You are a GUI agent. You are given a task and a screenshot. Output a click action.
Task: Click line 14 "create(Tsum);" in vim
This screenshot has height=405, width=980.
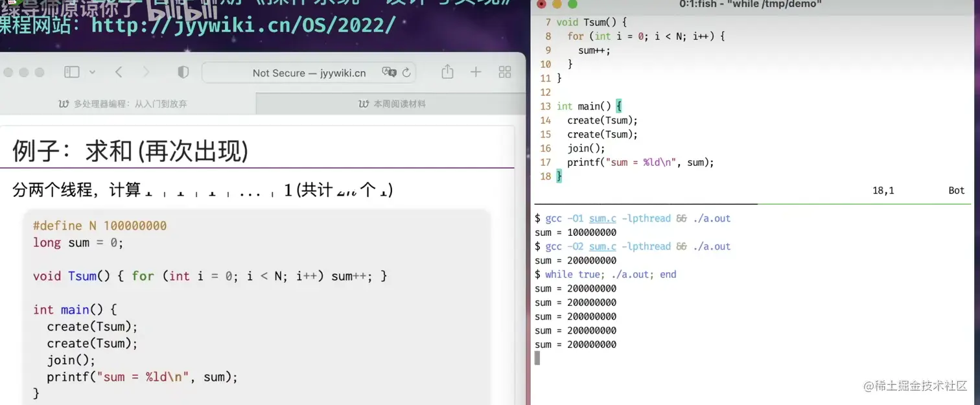(x=603, y=121)
